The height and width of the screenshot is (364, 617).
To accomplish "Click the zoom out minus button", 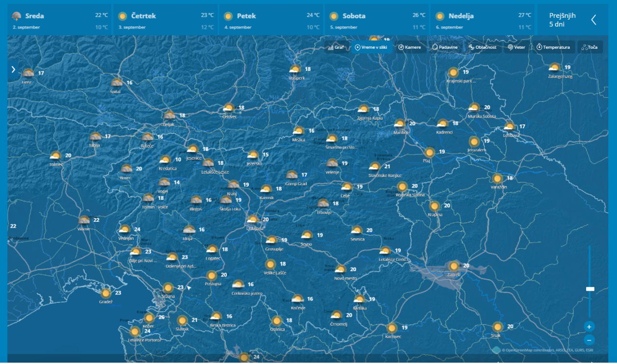I will pos(589,339).
